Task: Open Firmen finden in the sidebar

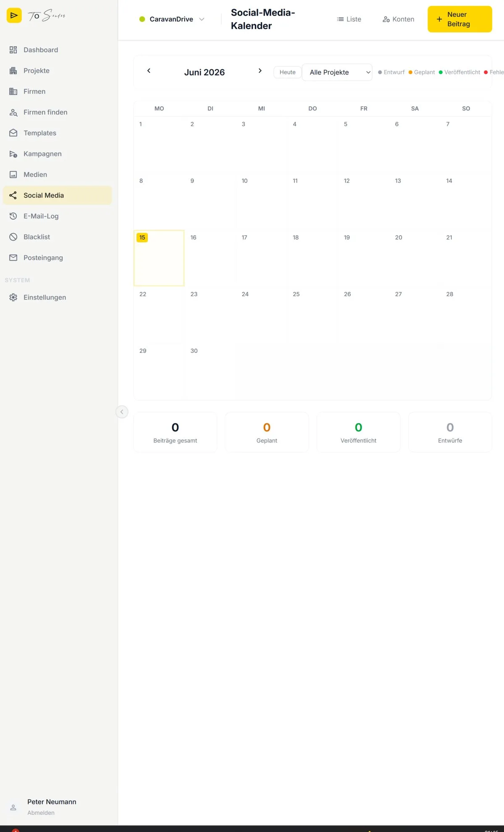Action: 58,112
